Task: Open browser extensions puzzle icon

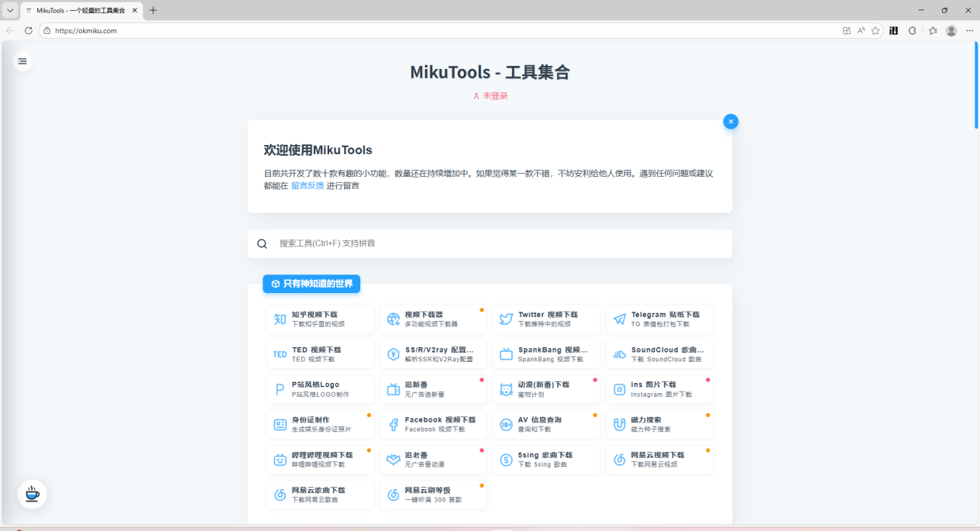Action: [912, 31]
